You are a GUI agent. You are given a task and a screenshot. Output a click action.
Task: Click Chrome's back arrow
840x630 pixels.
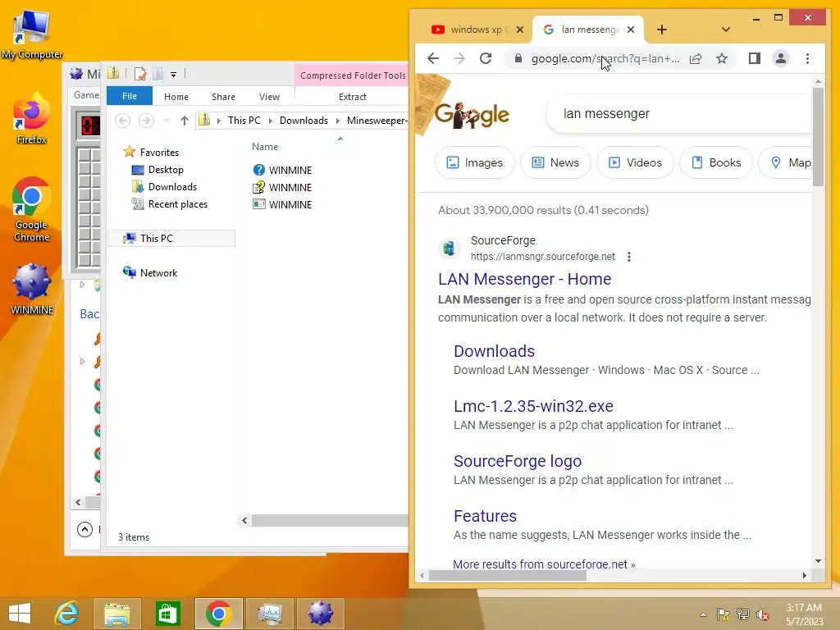433,58
